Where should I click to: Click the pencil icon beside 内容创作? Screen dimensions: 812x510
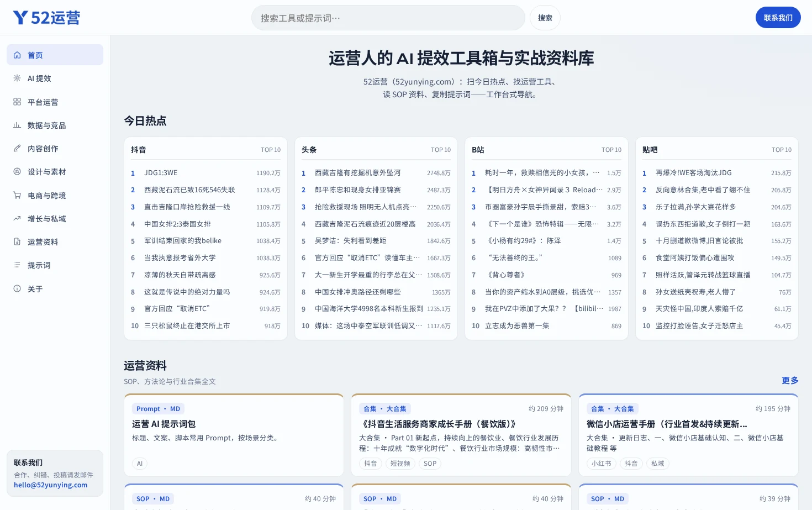coord(17,149)
